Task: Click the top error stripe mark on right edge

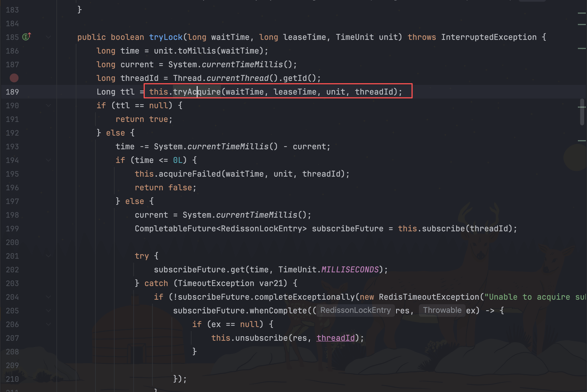Action: coord(582,13)
